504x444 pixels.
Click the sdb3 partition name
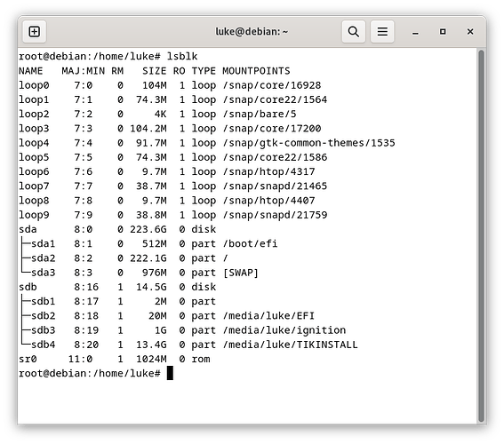(43, 330)
